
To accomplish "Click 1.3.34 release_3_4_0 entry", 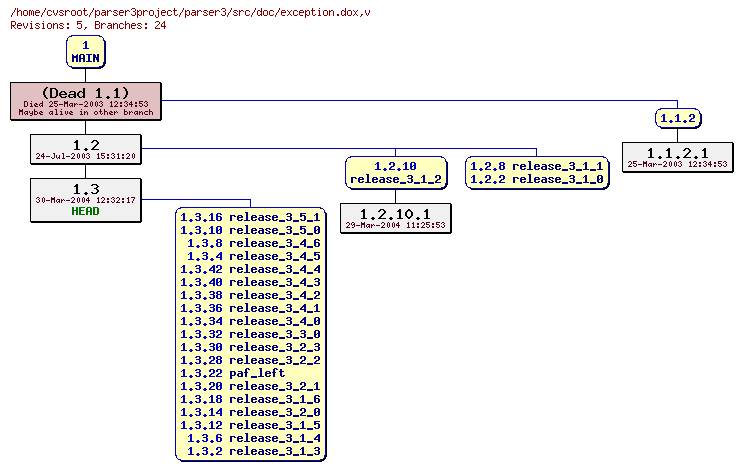I will coord(250,321).
